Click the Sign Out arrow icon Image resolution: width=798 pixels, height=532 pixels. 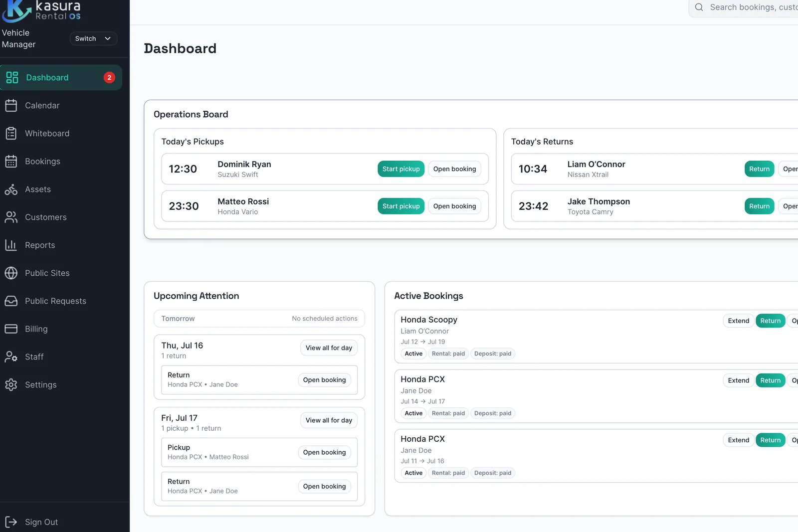point(11,522)
